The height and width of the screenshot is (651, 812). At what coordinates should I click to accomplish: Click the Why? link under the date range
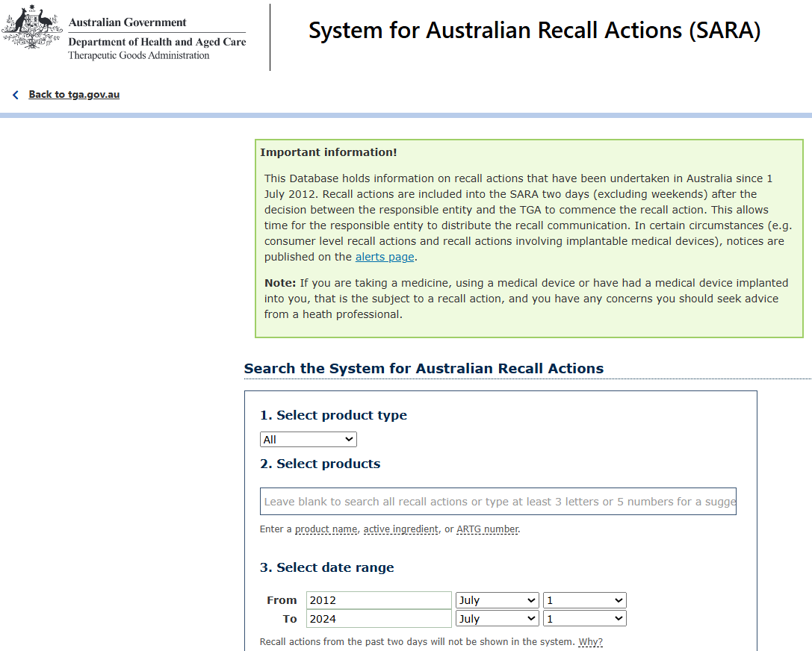590,642
